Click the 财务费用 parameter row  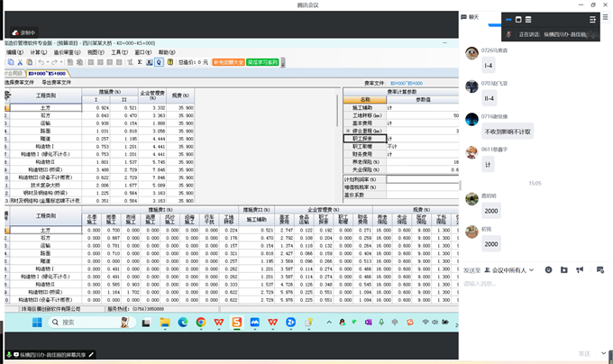[x=401, y=154]
